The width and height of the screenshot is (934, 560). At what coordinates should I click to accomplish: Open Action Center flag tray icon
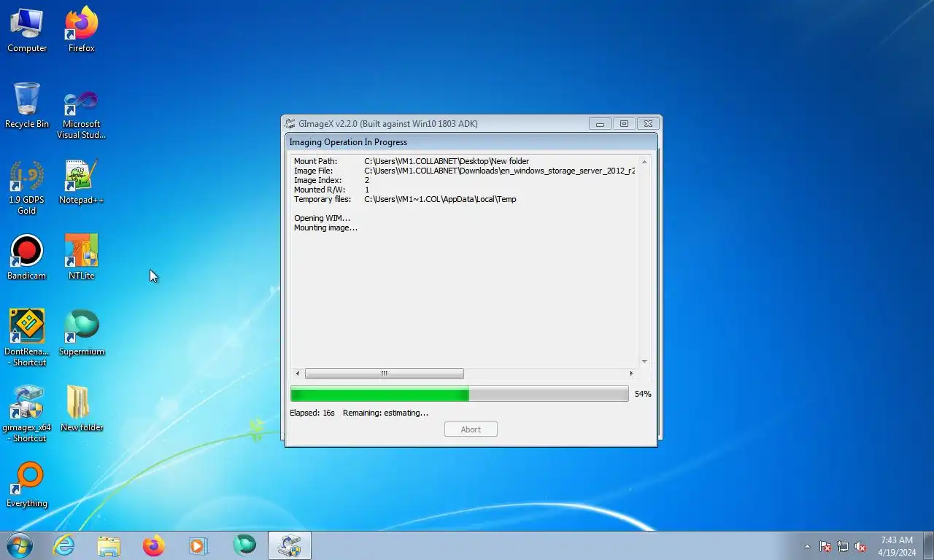825,546
